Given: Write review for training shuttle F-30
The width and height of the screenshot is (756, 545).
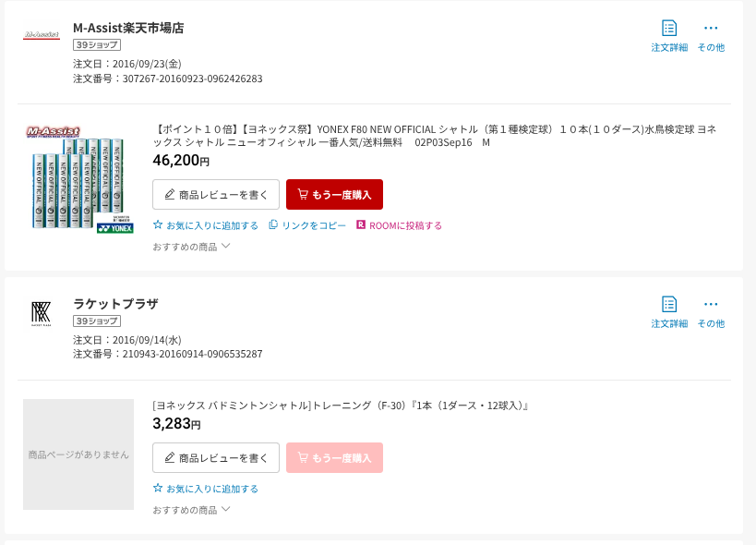Looking at the screenshot, I should click(216, 458).
